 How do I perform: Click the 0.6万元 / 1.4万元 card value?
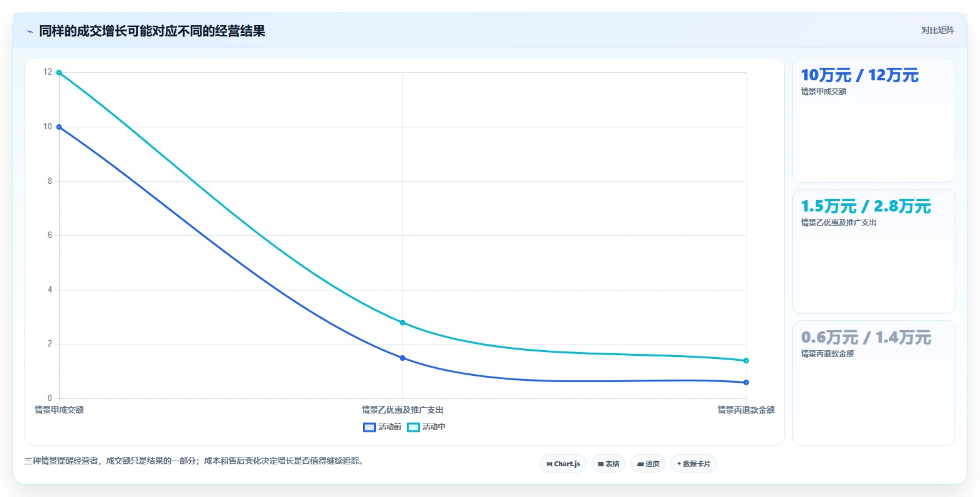coord(866,338)
